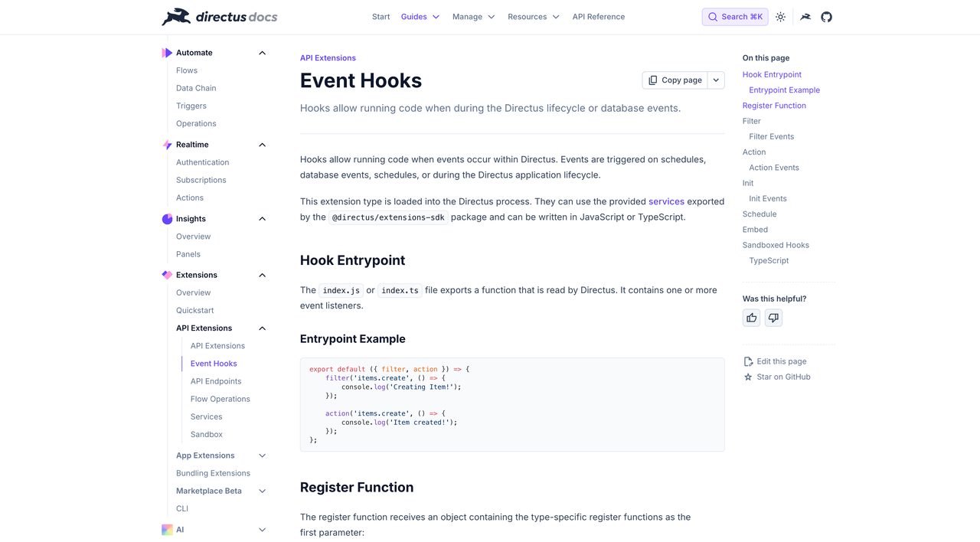Click the Insights section icon
This screenshot has width=980, height=542.
167,219
